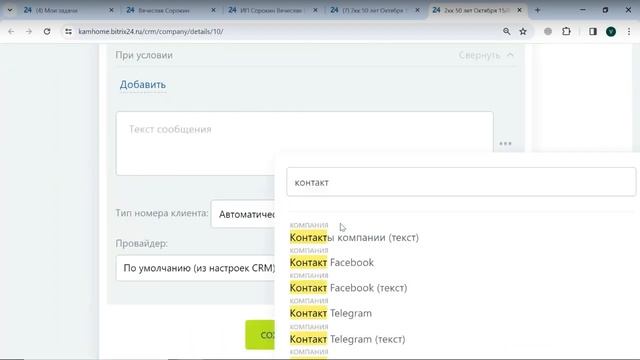Open the Chrome three-dot menu
The image size is (640, 360).
click(x=629, y=31)
